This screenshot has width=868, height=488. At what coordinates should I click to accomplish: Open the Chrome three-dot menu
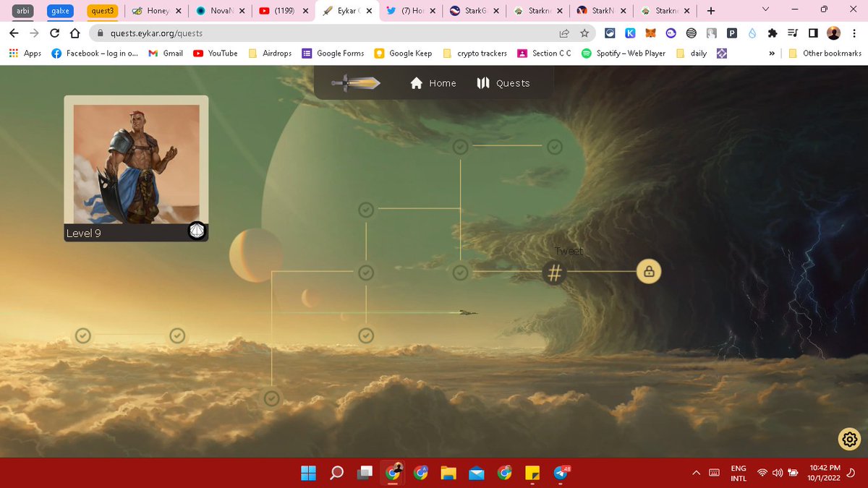tap(854, 33)
